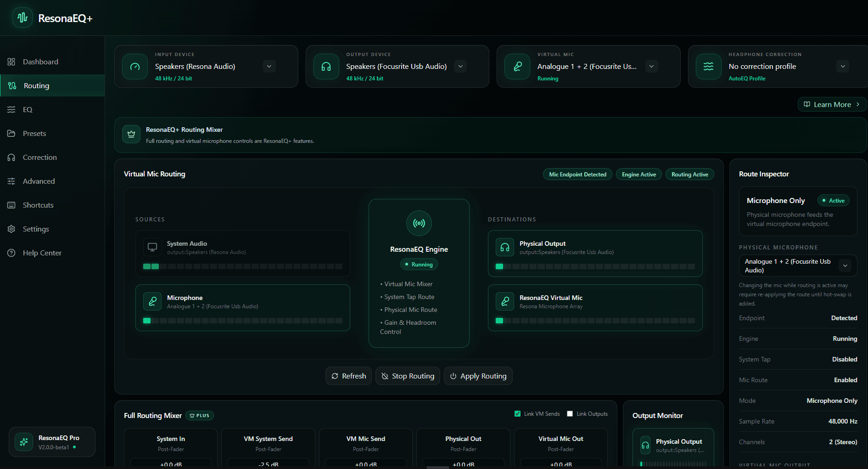Expand the Output Device dropdown chevron
Viewport: 868px width, 469px height.
point(460,66)
